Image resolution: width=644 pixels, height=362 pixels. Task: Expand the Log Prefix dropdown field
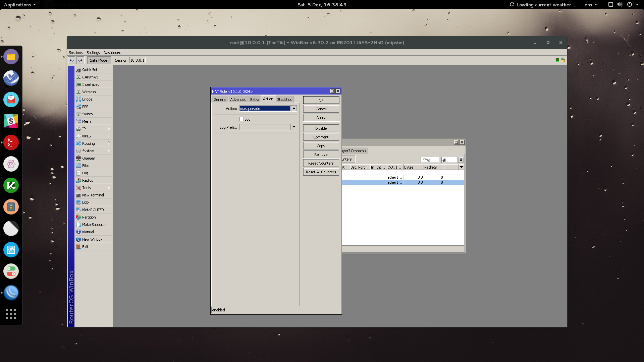click(294, 127)
